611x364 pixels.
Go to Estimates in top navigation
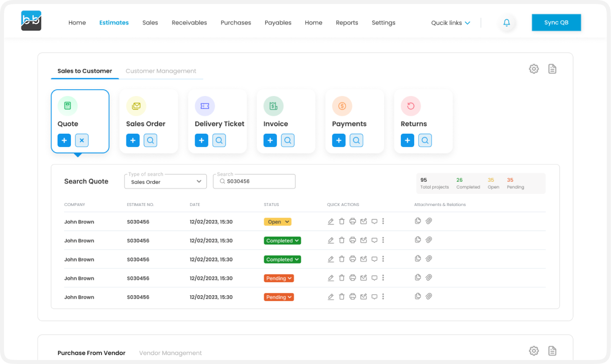pos(114,23)
